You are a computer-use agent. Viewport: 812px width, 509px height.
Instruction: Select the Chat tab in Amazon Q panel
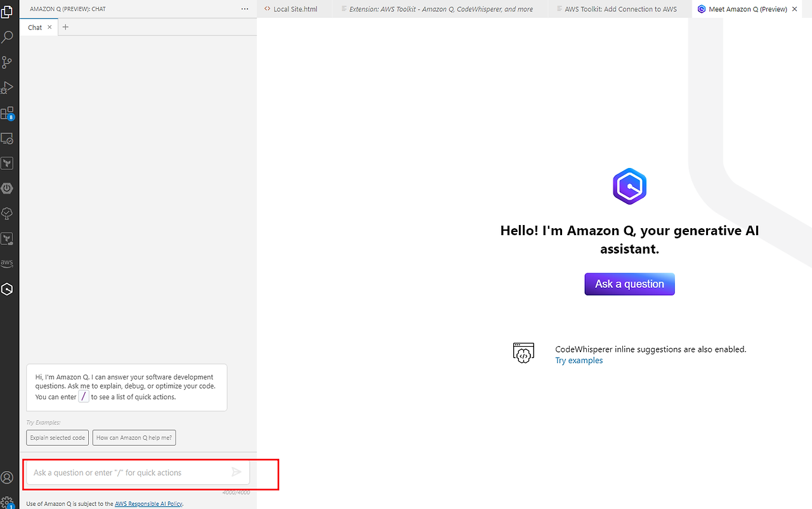pyautogui.click(x=39, y=27)
